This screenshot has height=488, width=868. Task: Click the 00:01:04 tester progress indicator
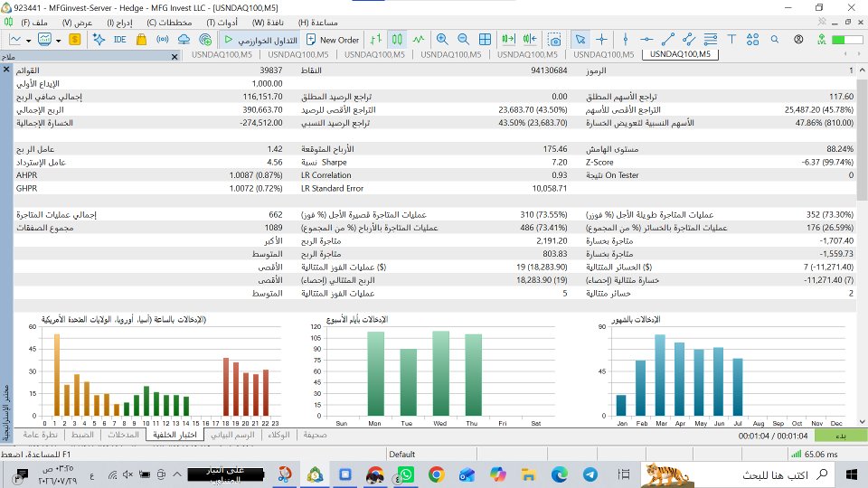click(x=773, y=436)
